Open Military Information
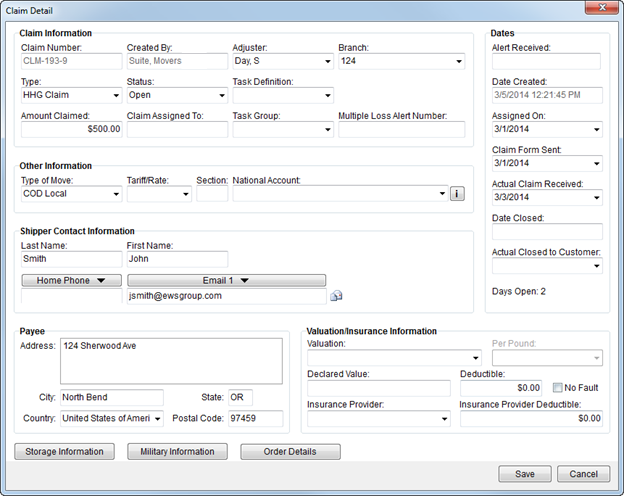The width and height of the screenshot is (624, 496). pyautogui.click(x=177, y=452)
